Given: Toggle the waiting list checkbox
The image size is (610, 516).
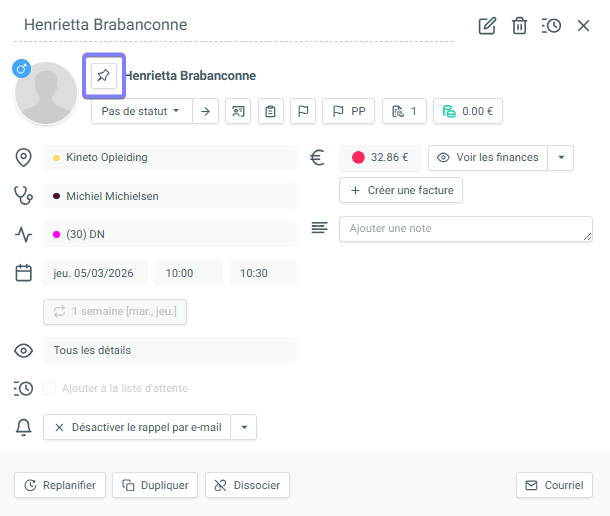Looking at the screenshot, I should (x=49, y=388).
